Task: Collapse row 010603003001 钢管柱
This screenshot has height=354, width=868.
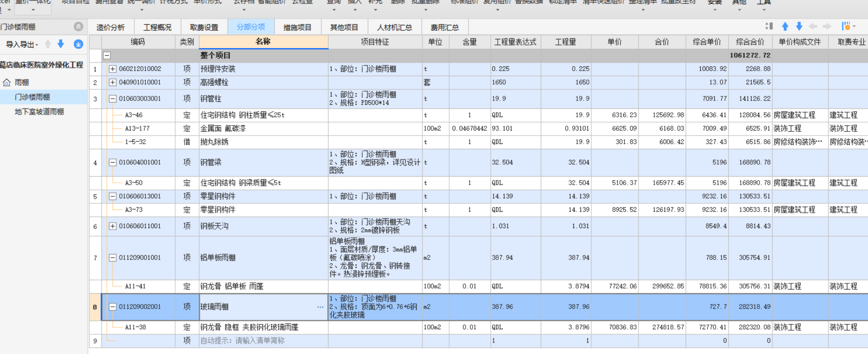Action: (x=113, y=99)
